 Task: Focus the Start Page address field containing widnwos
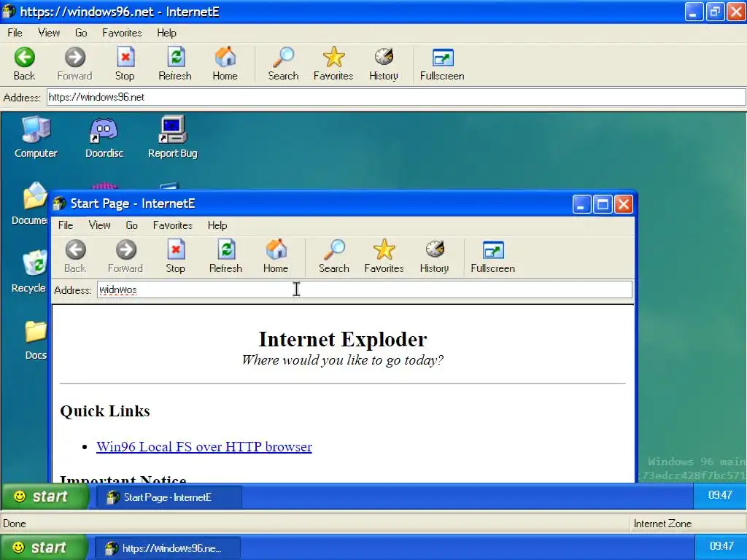coord(365,289)
